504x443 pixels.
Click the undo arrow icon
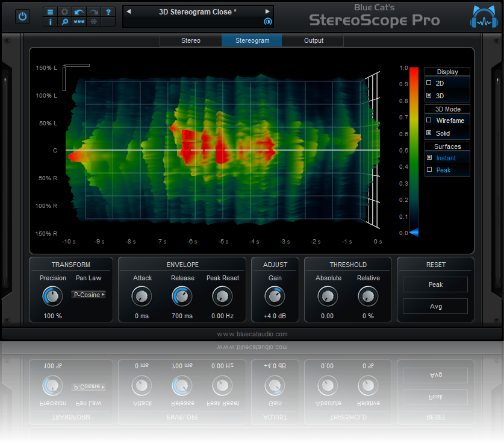[79, 12]
